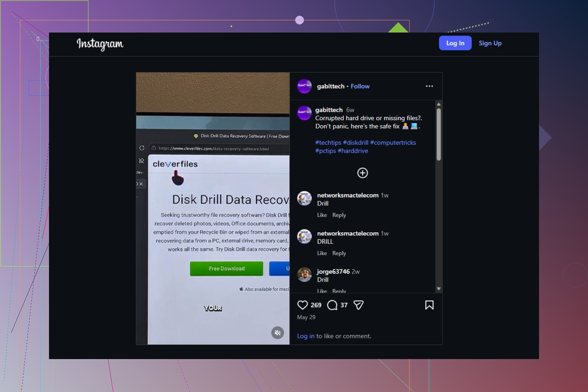Open comments via speech bubble icon

coord(332,305)
